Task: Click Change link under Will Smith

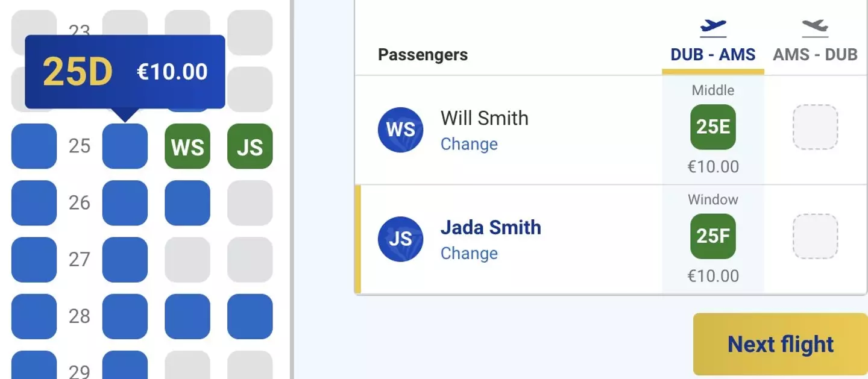Action: (469, 145)
